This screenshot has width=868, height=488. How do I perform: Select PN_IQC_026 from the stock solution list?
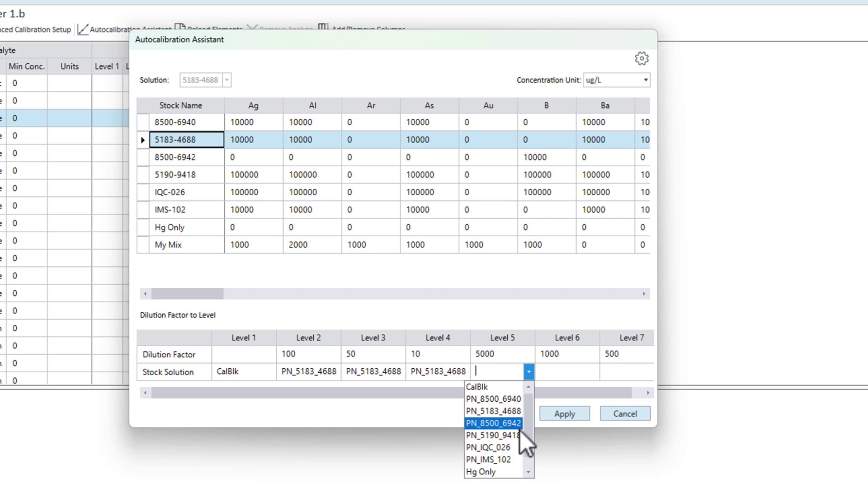tap(488, 447)
